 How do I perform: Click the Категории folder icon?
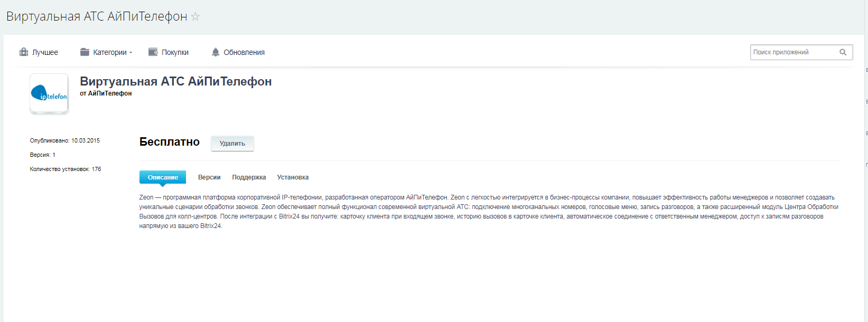click(x=85, y=52)
